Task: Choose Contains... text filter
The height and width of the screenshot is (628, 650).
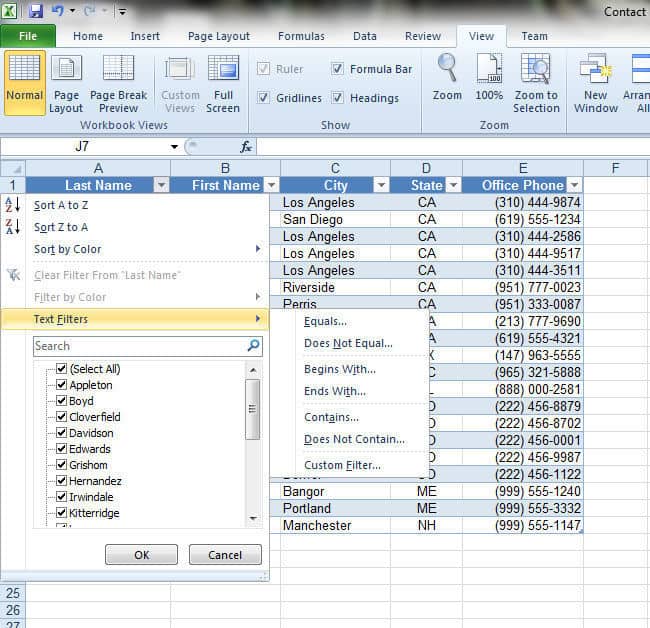Action: click(x=331, y=417)
